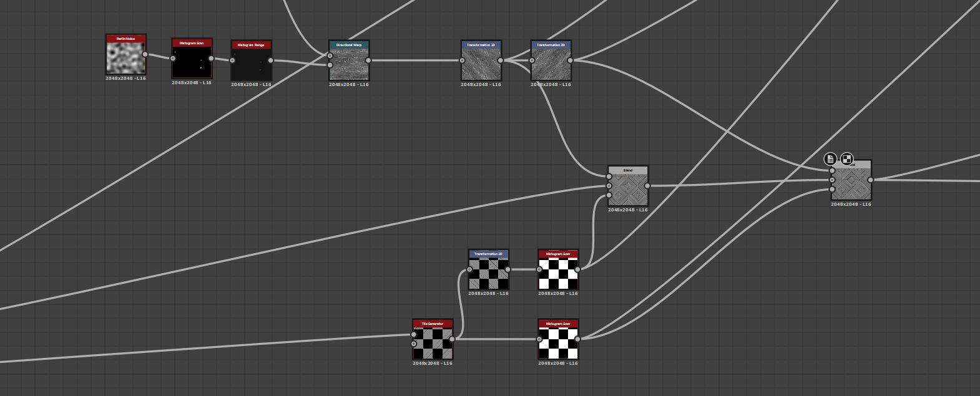This screenshot has height=396, width=980.
Task: Click the Histogram Range input connector
Action: [232, 60]
